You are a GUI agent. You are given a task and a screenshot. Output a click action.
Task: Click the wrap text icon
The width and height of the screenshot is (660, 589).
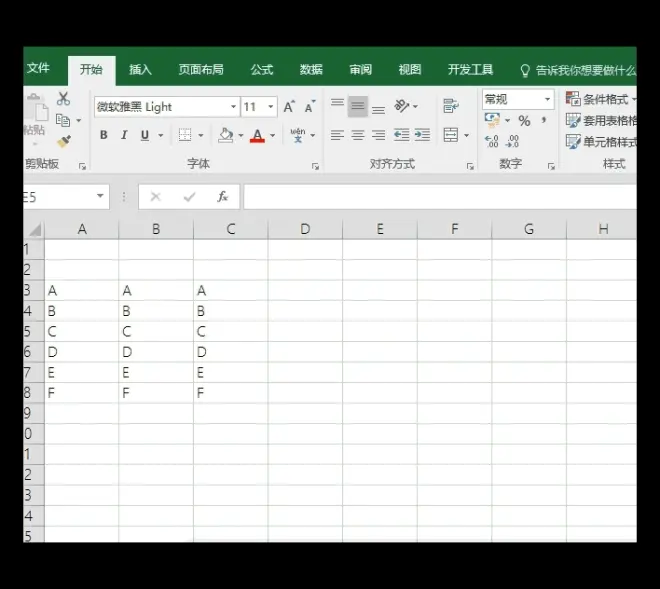point(451,106)
